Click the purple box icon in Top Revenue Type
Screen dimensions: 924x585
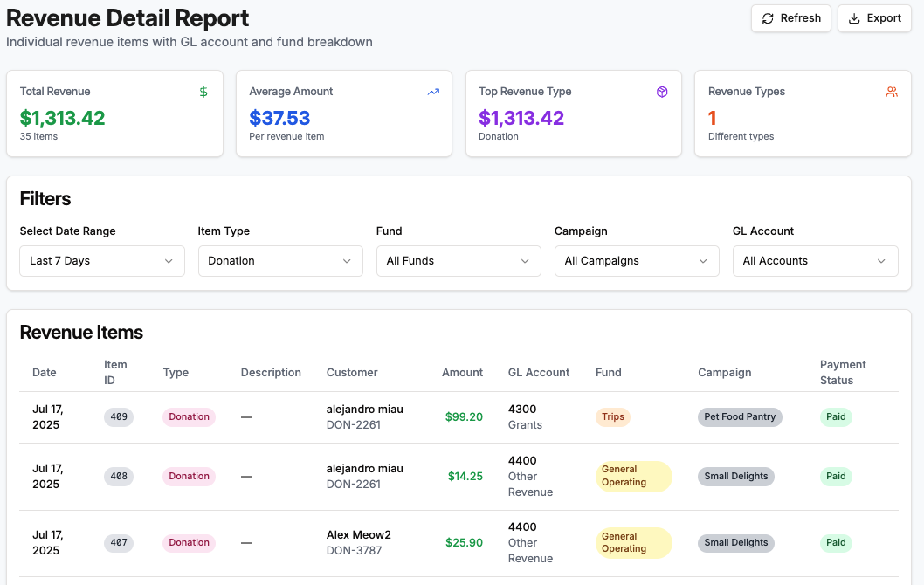(662, 92)
